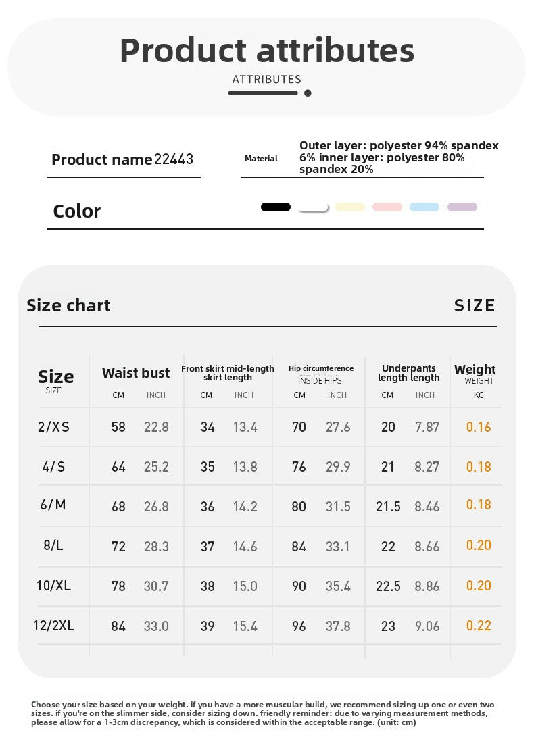
Task: Click the Weight column header
Action: pos(475,370)
